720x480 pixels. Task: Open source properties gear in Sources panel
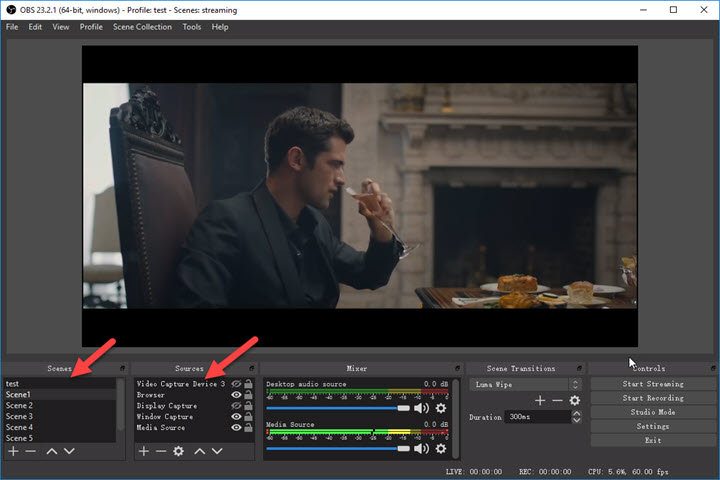tap(179, 451)
